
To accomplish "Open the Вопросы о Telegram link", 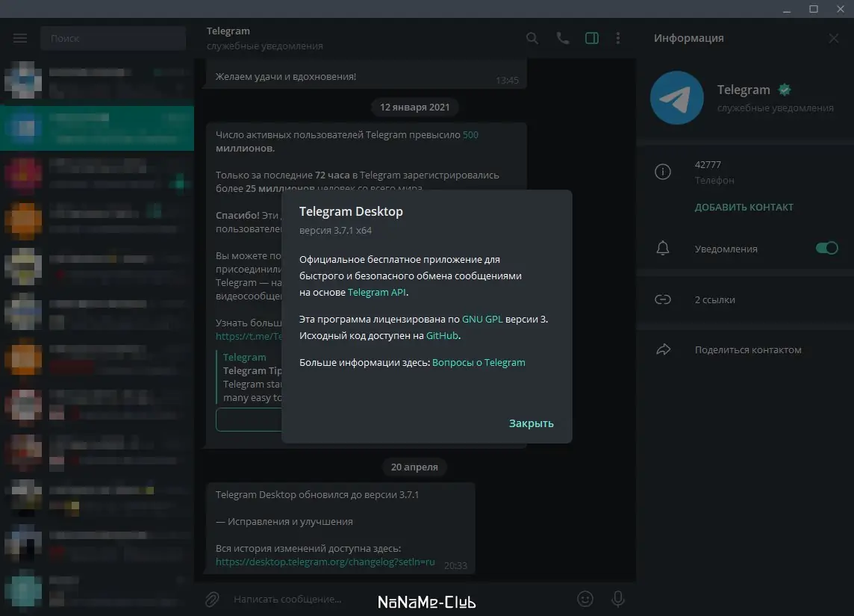I will 479,362.
